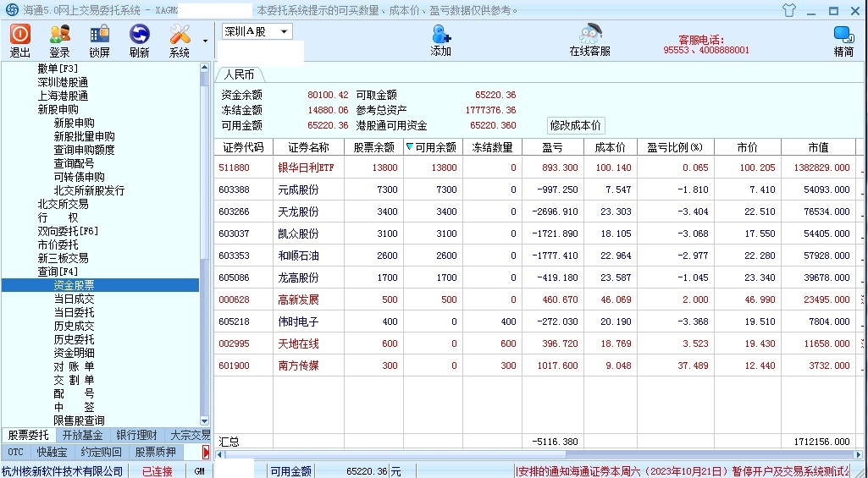Select the 人民币 currency tab
Screen dimensions: 868x478
point(239,74)
